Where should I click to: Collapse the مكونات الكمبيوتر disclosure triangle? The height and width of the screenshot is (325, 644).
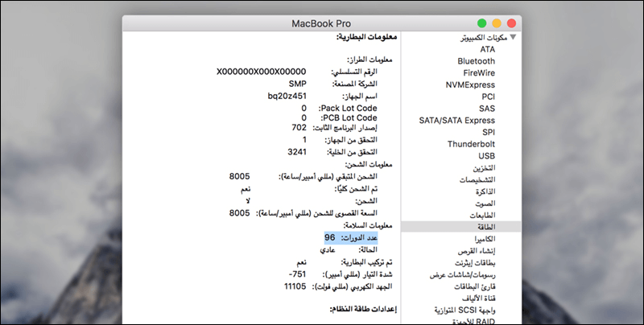(513, 37)
